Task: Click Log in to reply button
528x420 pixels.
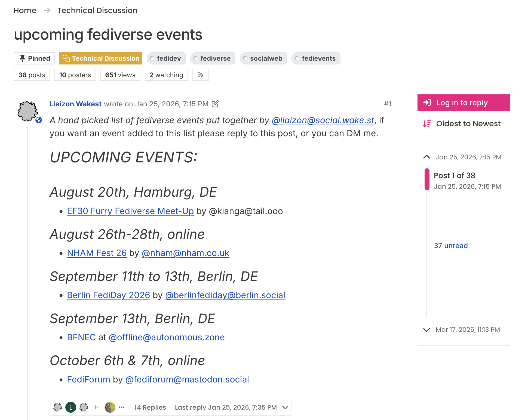Action: [x=463, y=103]
